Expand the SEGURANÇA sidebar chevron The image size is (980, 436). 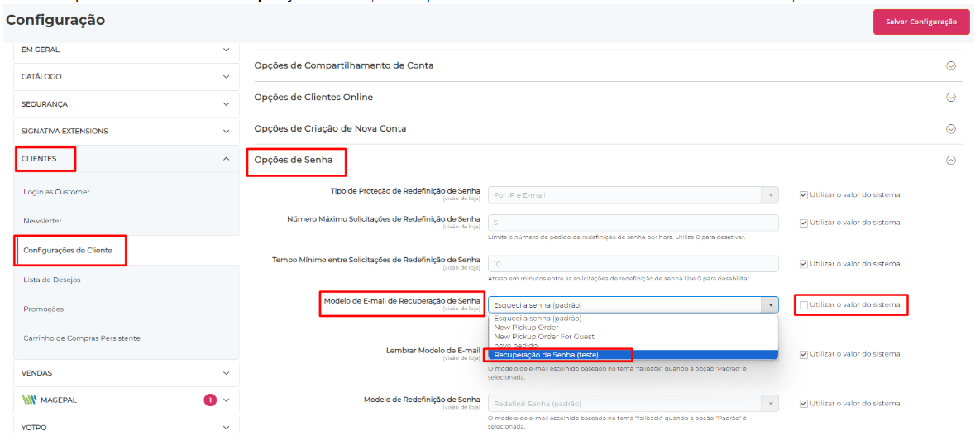(227, 104)
